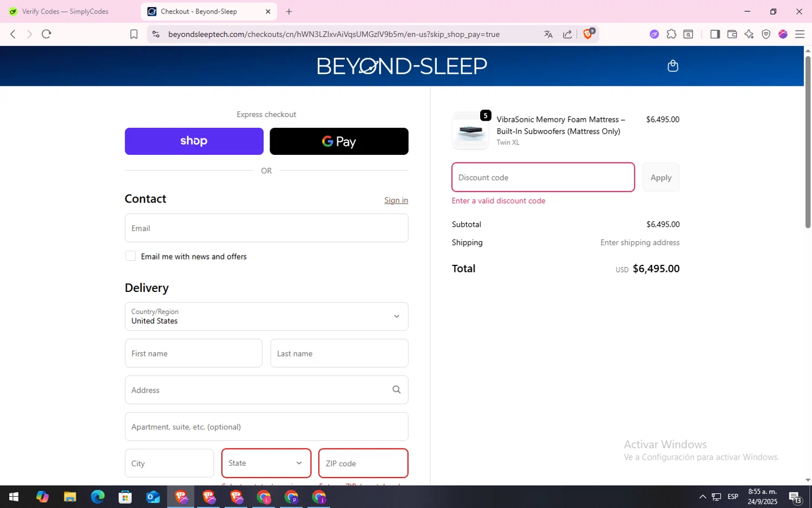Expand the Country/Region dropdown

click(x=266, y=316)
